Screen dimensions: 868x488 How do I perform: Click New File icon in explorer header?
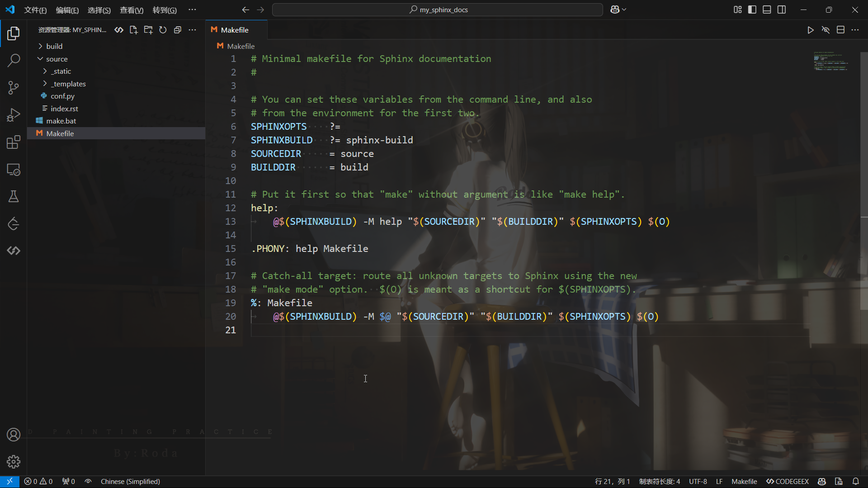point(133,30)
